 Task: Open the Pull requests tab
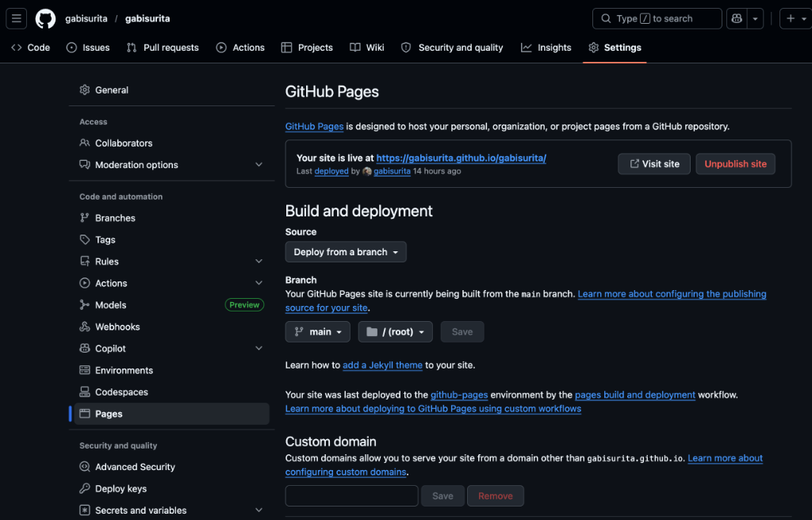(x=163, y=48)
